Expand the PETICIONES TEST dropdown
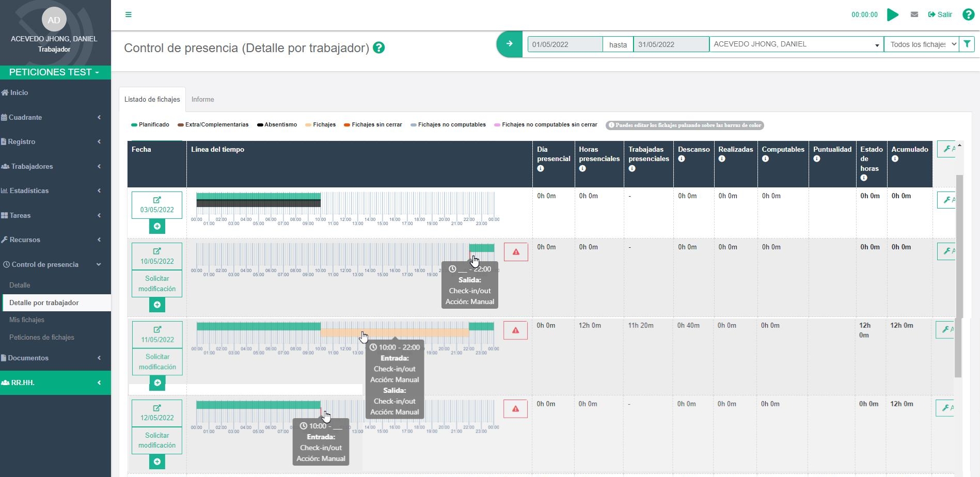 55,72
